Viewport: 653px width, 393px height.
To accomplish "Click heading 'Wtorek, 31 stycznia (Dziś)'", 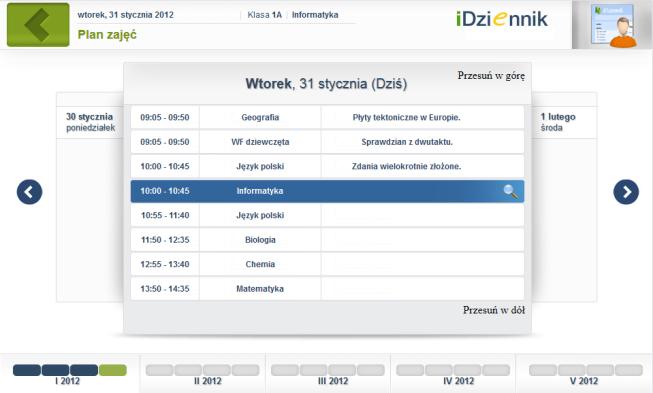I will tap(326, 84).
